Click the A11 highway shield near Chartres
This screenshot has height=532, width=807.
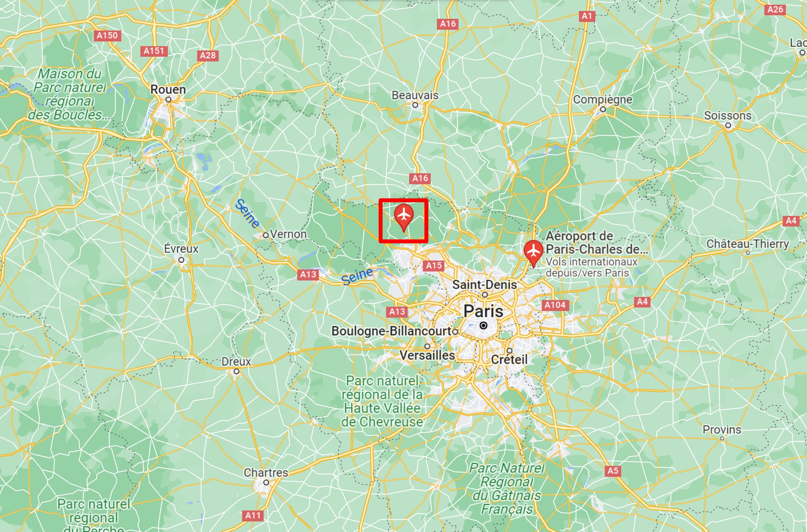click(x=253, y=516)
